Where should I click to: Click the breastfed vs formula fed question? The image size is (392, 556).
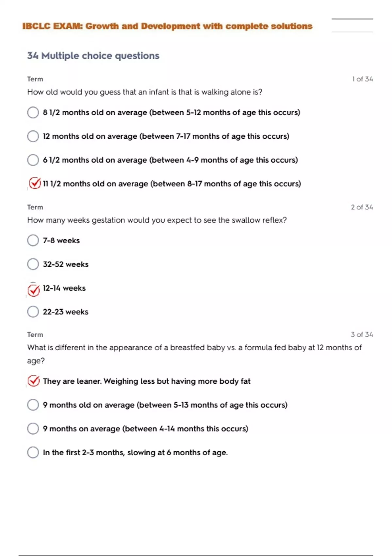click(194, 348)
